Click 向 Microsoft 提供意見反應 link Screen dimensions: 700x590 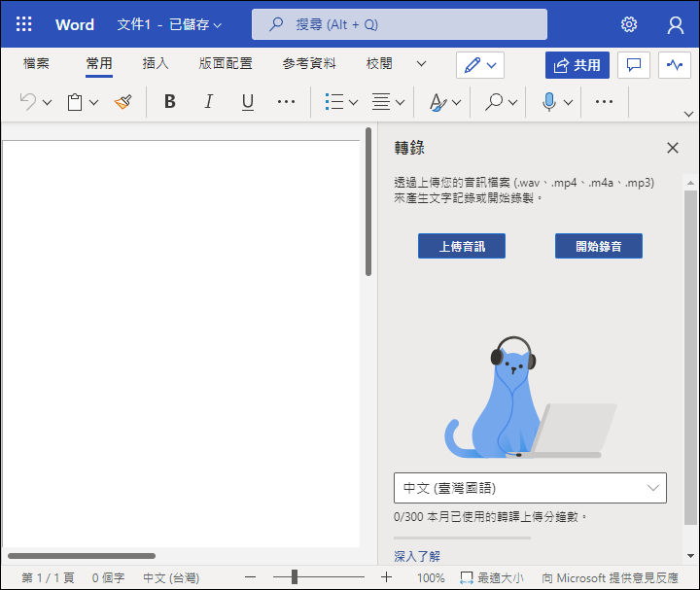pyautogui.click(x=610, y=578)
